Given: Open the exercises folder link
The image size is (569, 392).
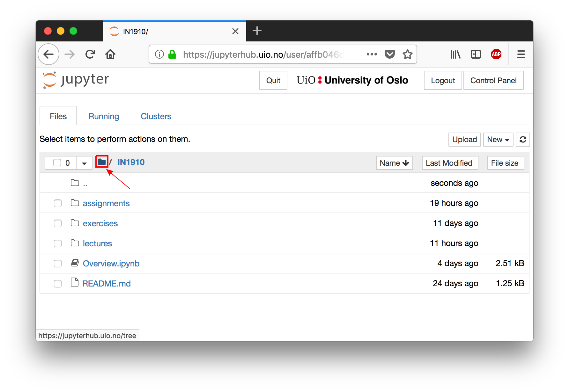Looking at the screenshot, I should (x=100, y=223).
